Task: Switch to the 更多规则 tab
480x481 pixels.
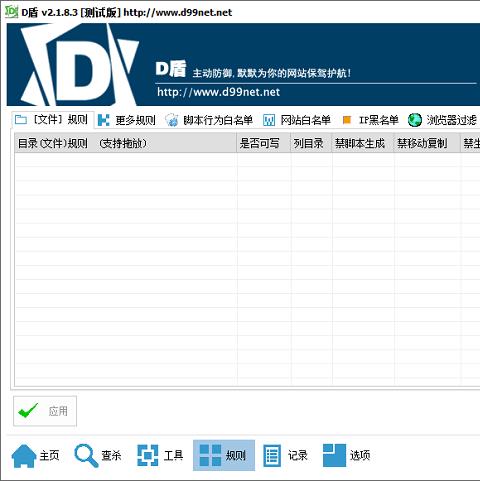Action: coord(127,120)
